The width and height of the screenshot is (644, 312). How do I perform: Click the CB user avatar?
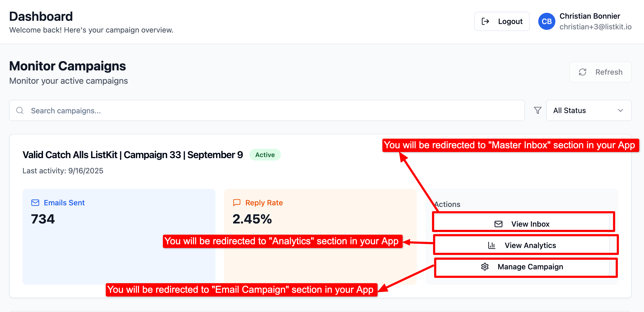click(x=547, y=21)
